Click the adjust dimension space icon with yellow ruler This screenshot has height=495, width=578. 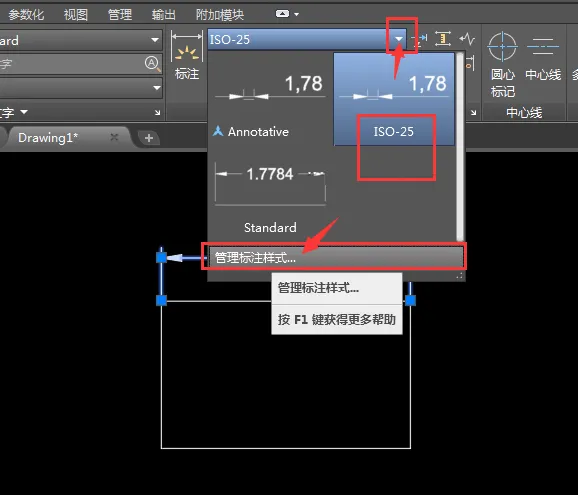click(443, 39)
